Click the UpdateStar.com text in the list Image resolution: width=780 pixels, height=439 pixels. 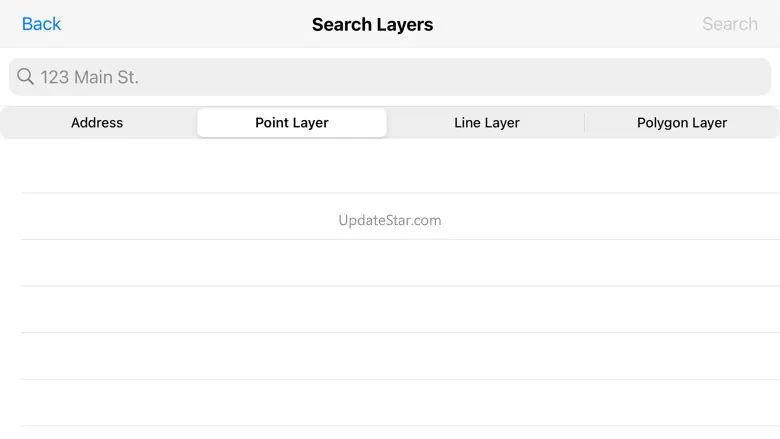click(389, 220)
